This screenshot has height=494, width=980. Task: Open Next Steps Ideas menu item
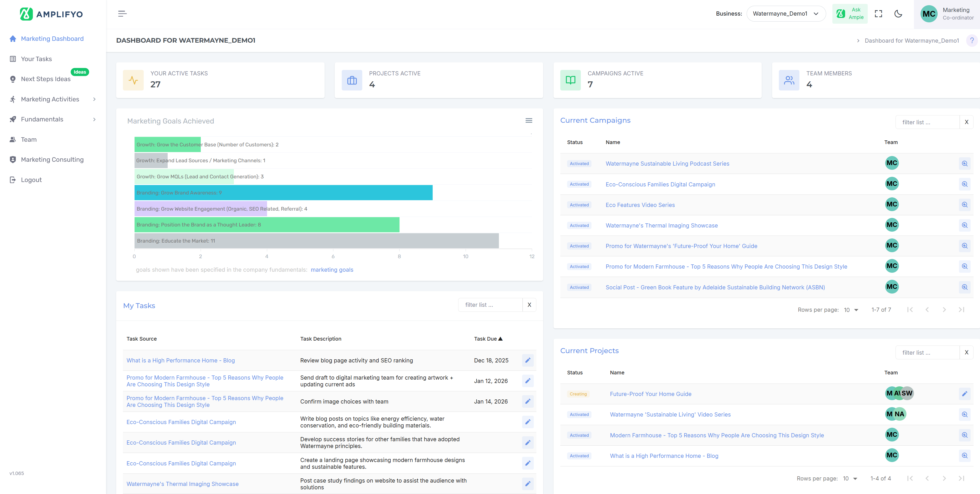coord(46,79)
